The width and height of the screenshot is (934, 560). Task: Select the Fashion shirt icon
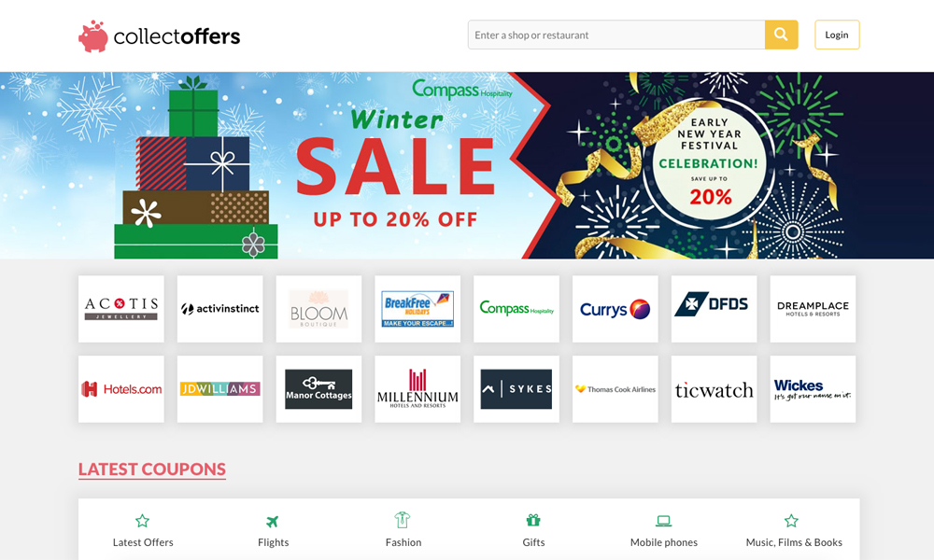coord(403,520)
